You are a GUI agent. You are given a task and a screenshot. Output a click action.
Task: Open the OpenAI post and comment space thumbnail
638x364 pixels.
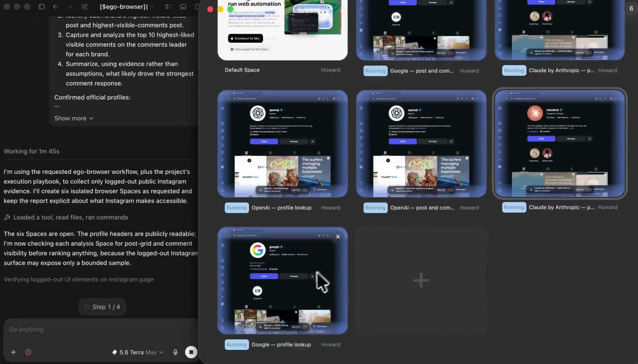(x=421, y=144)
